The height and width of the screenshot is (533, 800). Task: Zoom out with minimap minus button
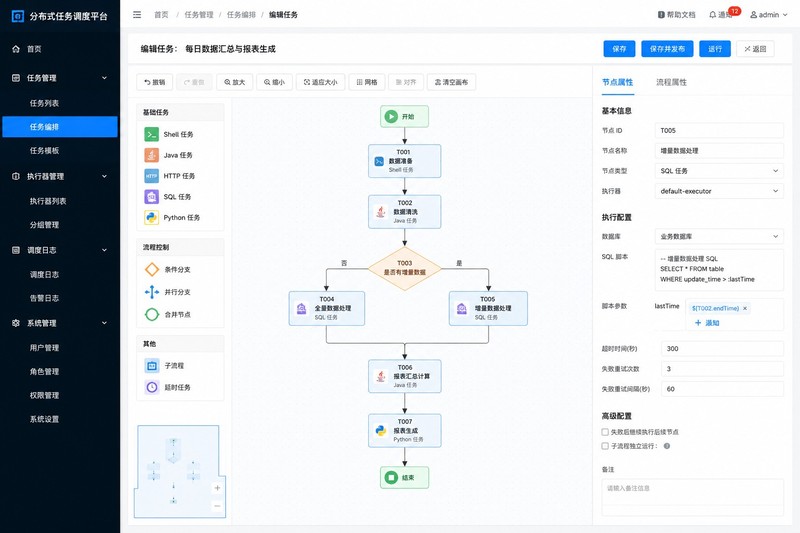coord(217,506)
